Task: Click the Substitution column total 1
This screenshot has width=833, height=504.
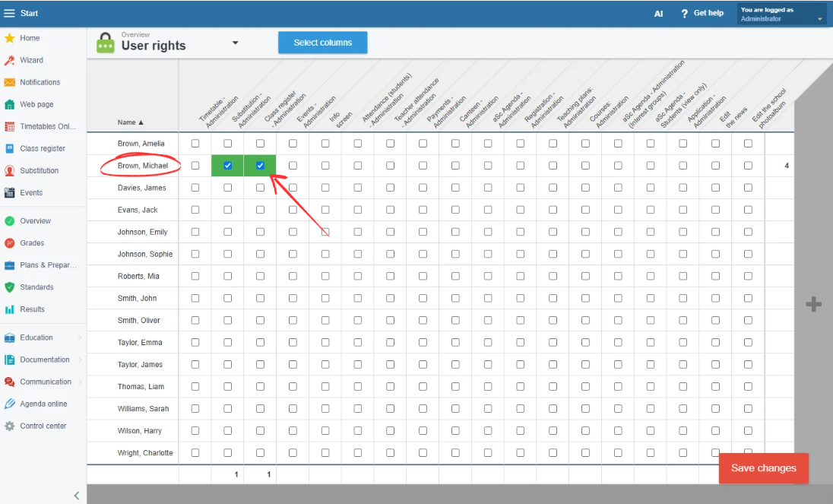Action: [x=236, y=474]
